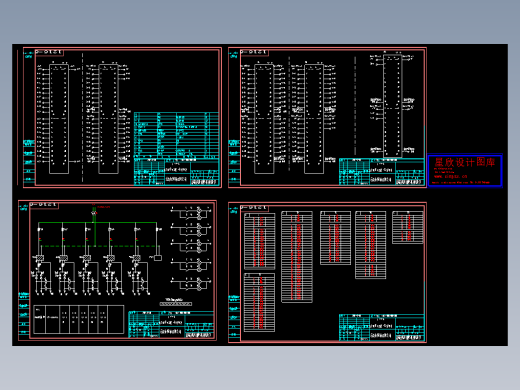Screen dimensions: 520x390
Task: Click the green horizontal busbar line
Action: pyautogui.click(x=97, y=222)
